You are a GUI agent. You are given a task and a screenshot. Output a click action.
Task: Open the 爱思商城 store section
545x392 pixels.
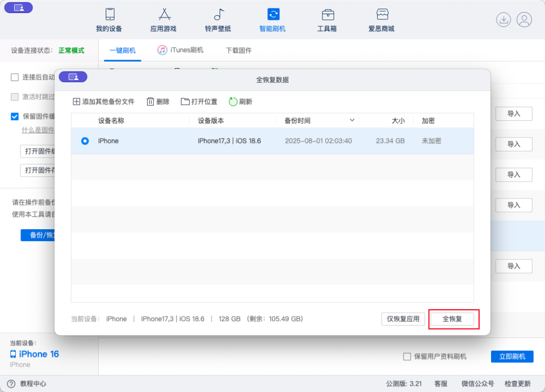(381, 20)
